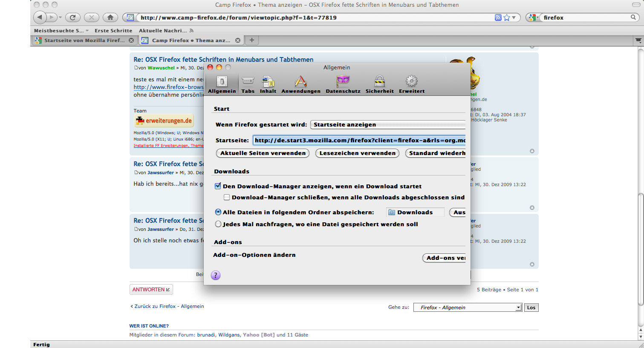The width and height of the screenshot is (644, 348).
Task: Enable 'Download-Manager schließen' checkbox
Action: pyautogui.click(x=227, y=197)
